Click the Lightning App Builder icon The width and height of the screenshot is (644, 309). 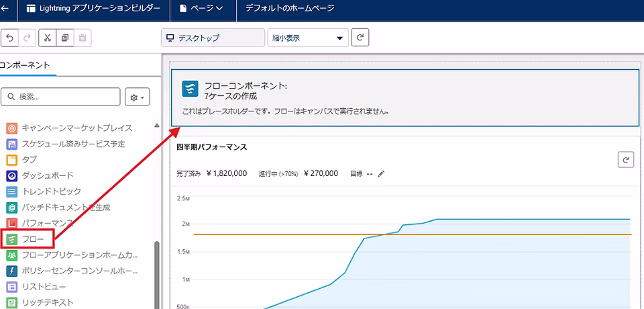(x=31, y=8)
